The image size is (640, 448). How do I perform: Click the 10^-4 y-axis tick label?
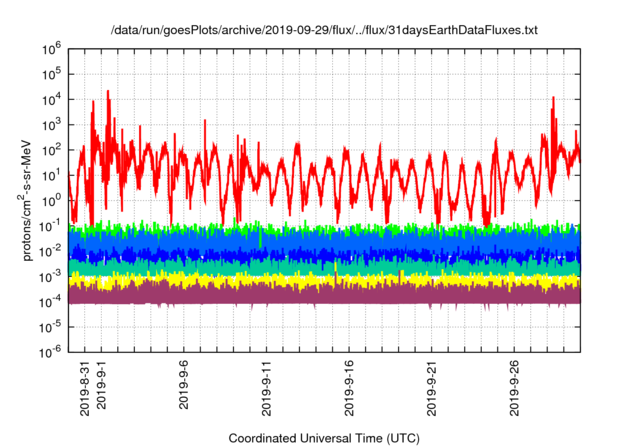click(x=51, y=302)
